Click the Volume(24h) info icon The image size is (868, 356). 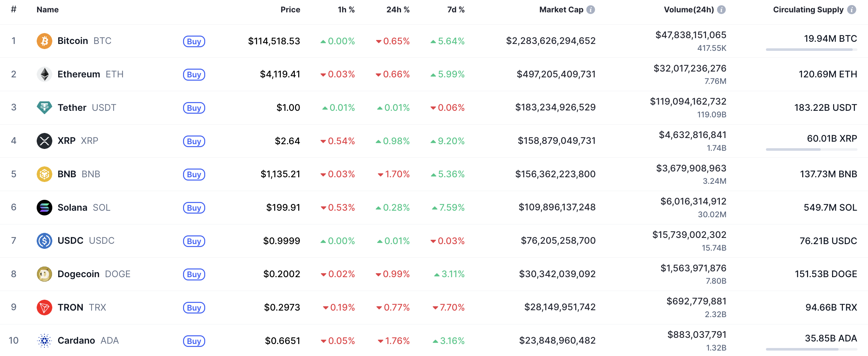click(722, 10)
